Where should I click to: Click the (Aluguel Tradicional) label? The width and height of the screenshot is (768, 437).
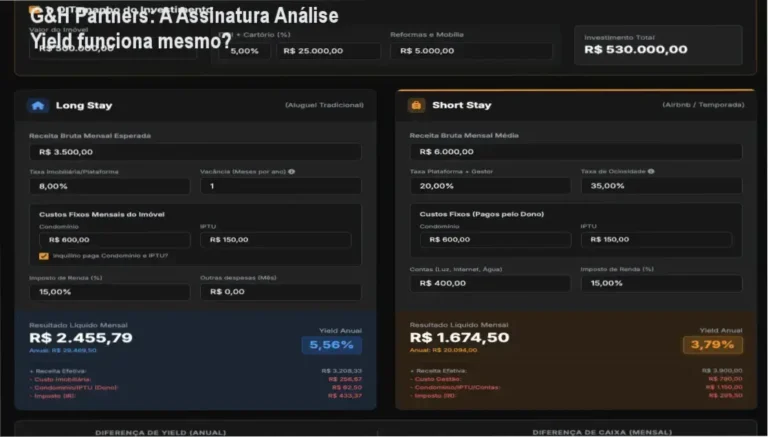324,105
